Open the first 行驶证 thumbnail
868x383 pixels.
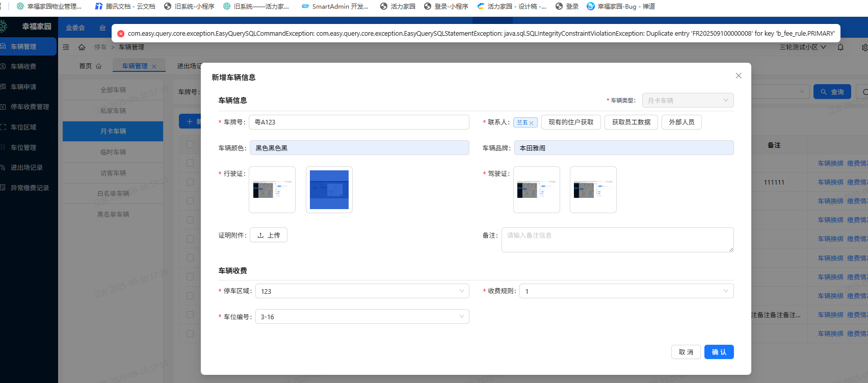tap(272, 190)
